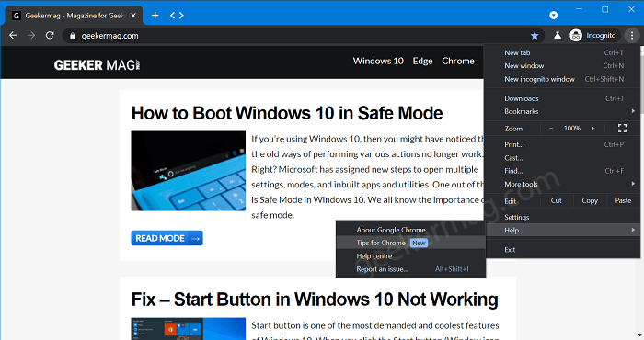
Task: Choose New window menu item
Action: 563,65
